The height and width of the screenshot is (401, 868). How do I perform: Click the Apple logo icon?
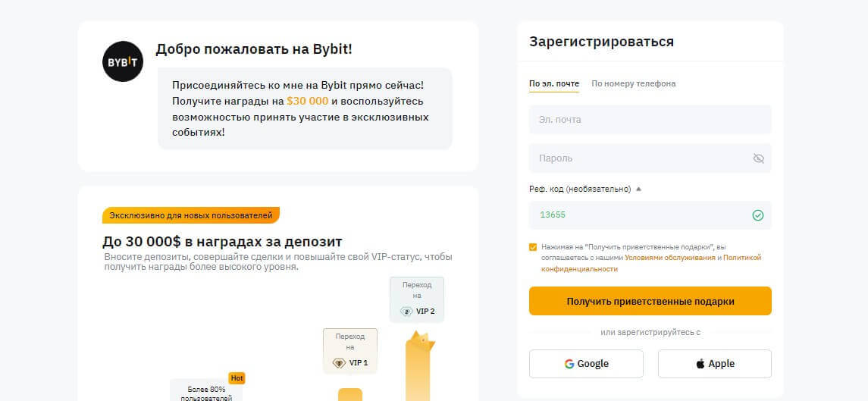(x=700, y=364)
